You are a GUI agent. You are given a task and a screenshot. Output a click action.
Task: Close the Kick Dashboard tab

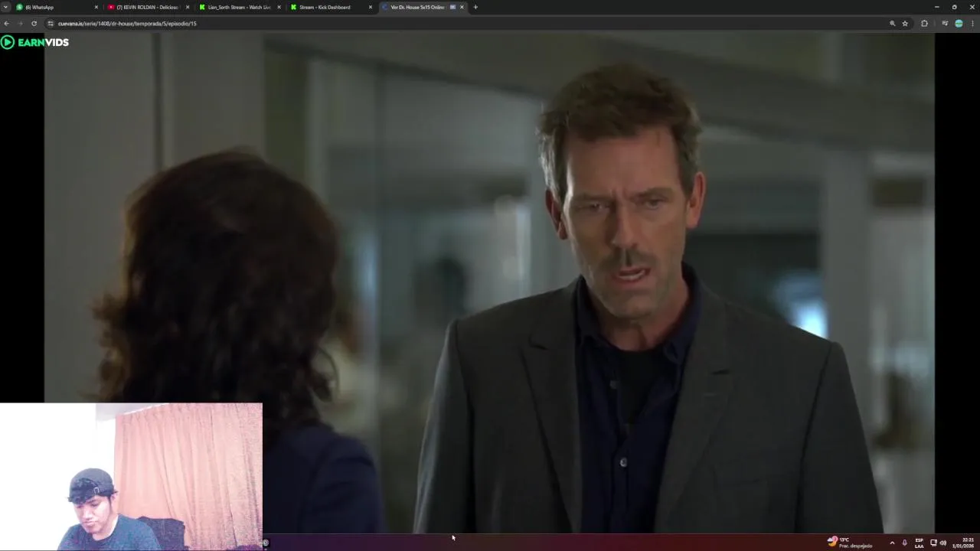point(371,7)
